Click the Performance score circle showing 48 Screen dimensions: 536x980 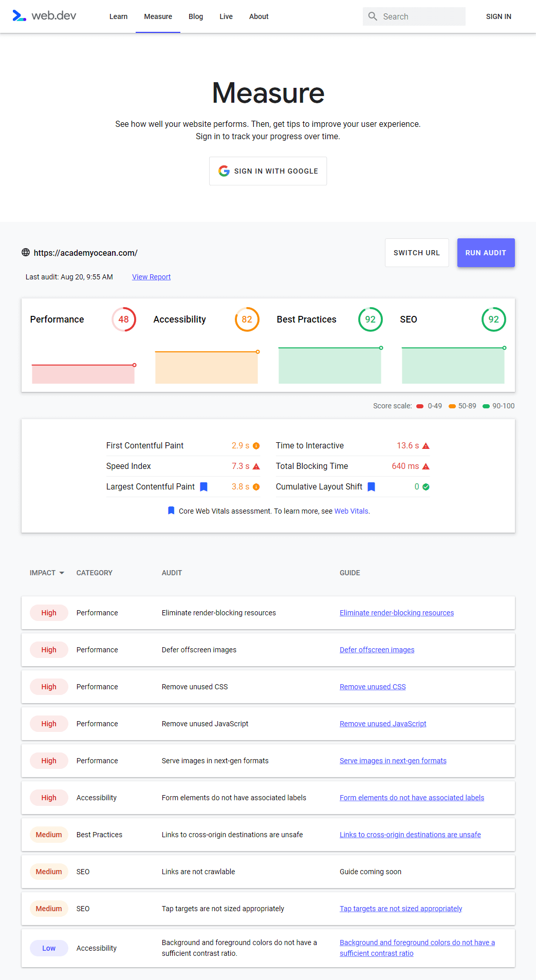pos(124,319)
